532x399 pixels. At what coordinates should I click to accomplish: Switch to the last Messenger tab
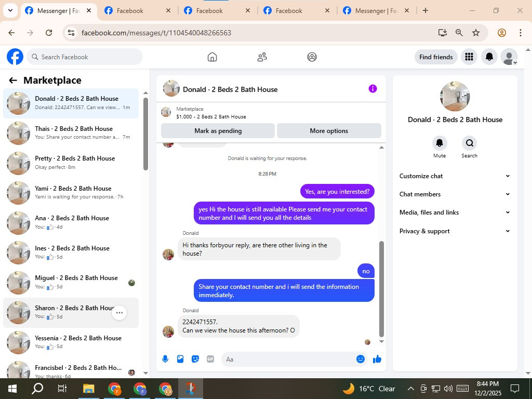376,11
